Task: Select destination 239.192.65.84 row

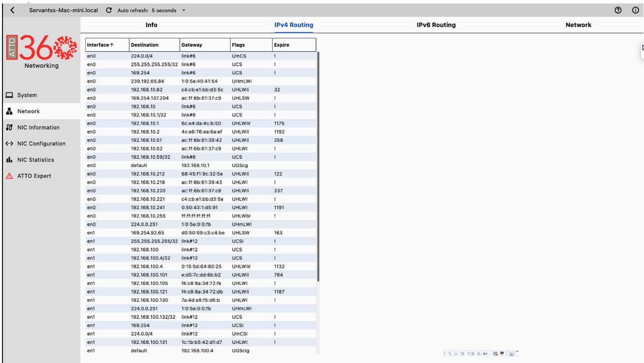Action: click(x=201, y=81)
